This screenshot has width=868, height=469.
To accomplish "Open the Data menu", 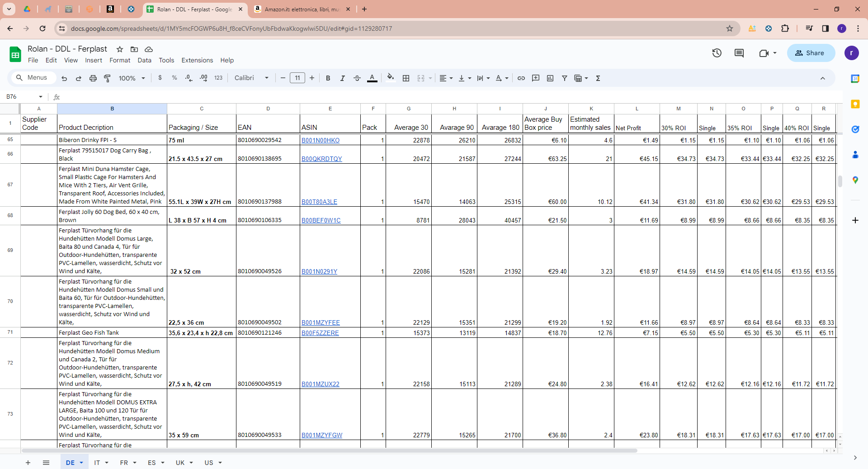I will tap(145, 60).
